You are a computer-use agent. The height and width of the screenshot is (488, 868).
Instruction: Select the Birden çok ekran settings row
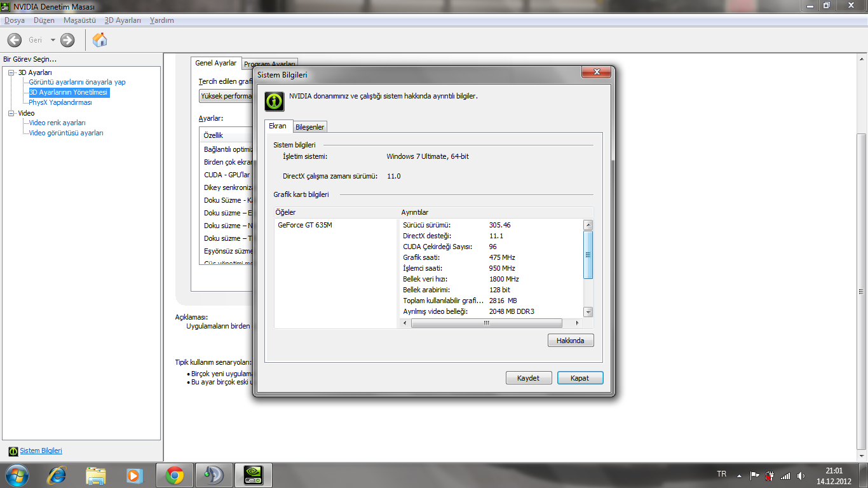[x=226, y=162]
